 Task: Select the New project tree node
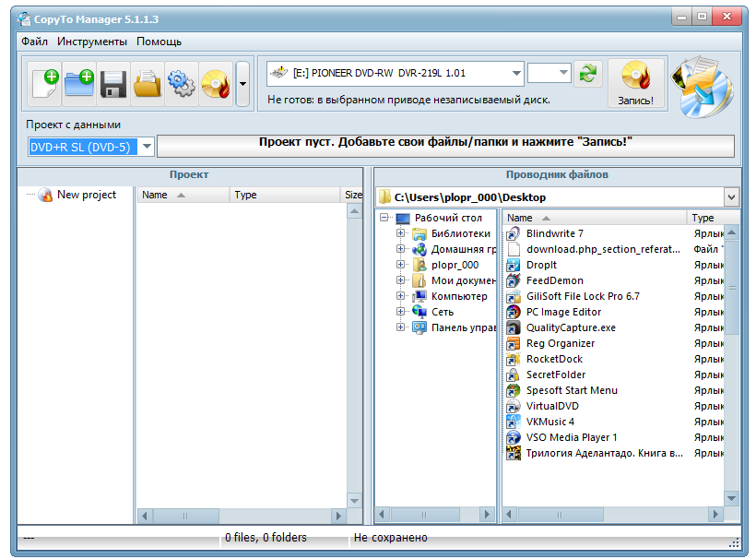coord(87,195)
